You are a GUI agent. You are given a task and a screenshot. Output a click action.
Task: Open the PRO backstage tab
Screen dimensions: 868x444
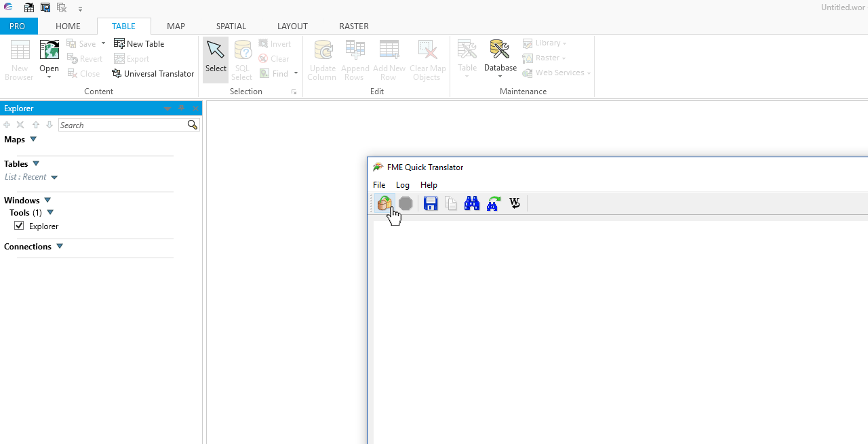[x=18, y=26]
